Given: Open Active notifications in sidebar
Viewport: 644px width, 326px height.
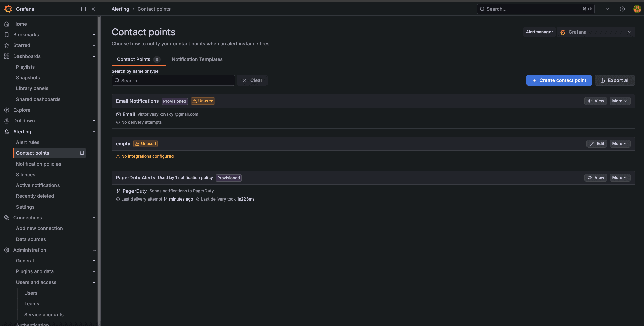Looking at the screenshot, I should (x=38, y=185).
